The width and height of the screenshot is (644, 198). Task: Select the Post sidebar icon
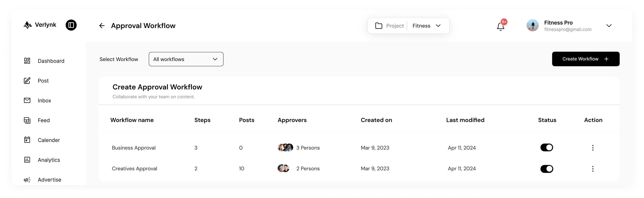tap(27, 81)
